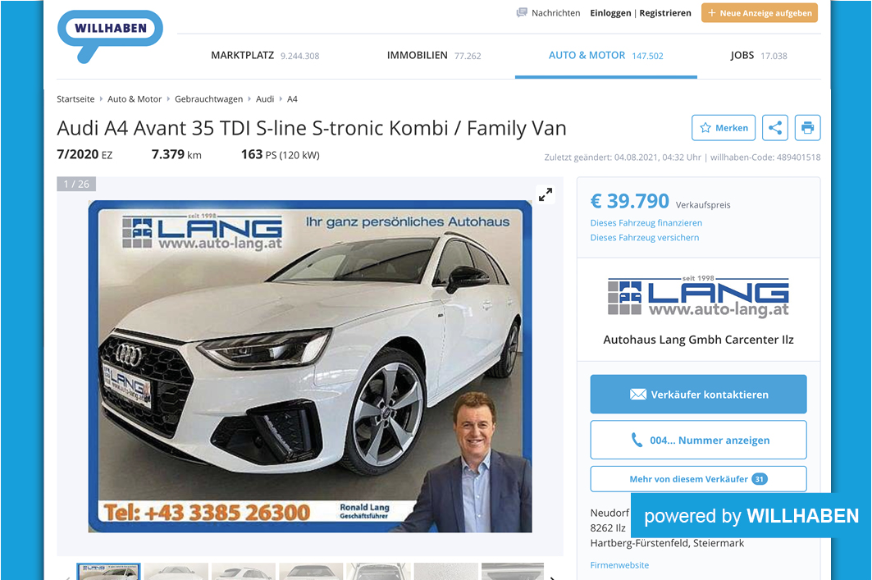
Task: Click the Einloggen link
Action: pyautogui.click(x=611, y=13)
